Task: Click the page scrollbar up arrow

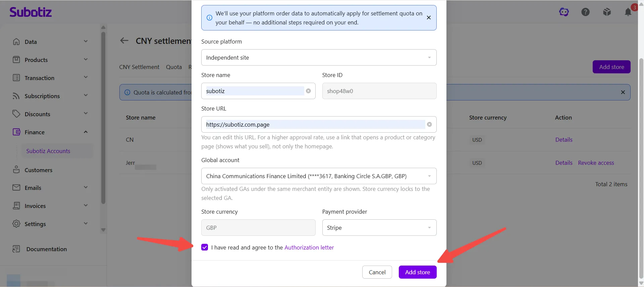Action: tap(641, 4)
